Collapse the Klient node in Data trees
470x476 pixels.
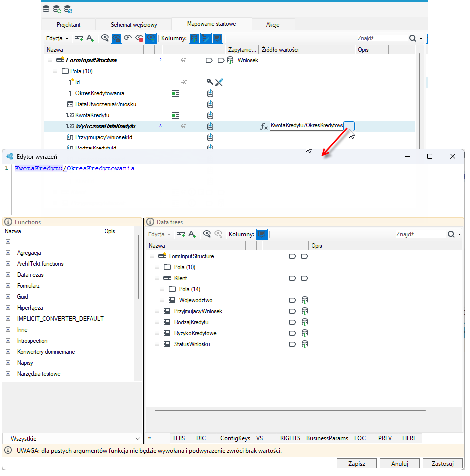[157, 278]
